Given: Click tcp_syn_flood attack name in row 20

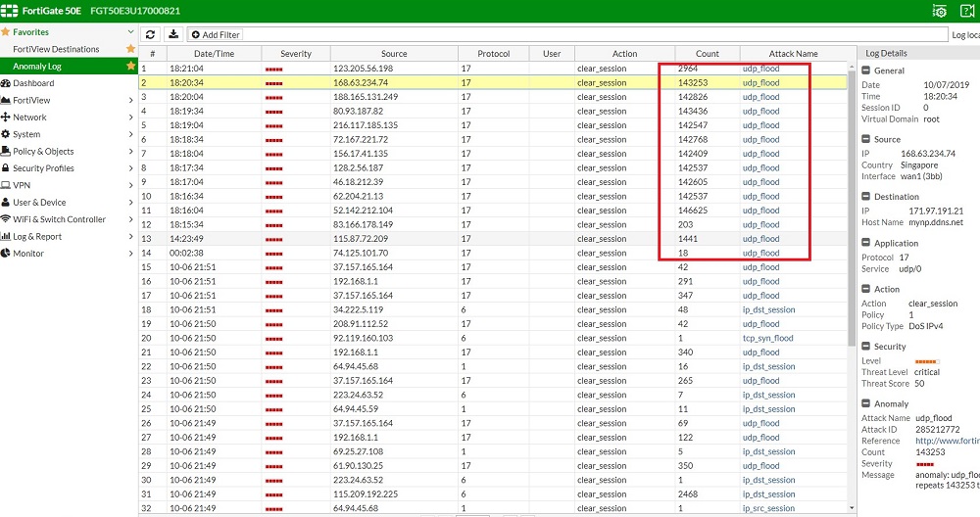Looking at the screenshot, I should pyautogui.click(x=767, y=338).
